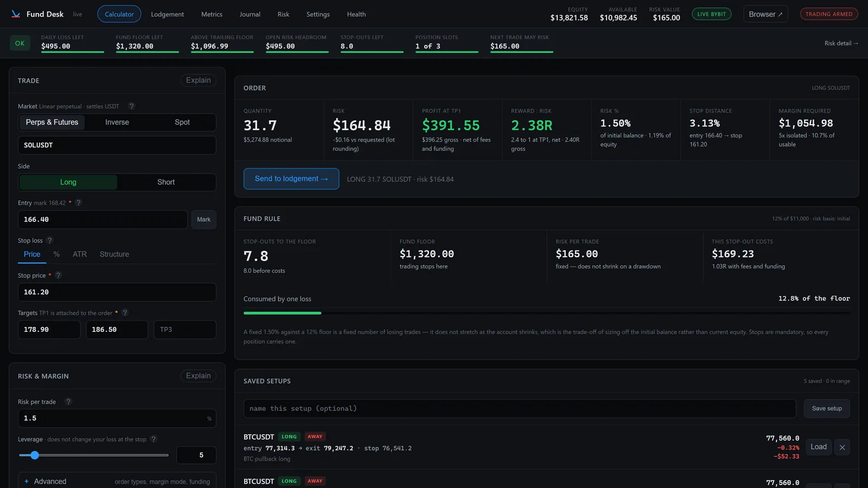
Task: Click the SOLUSDT symbol field
Action: pos(117,145)
